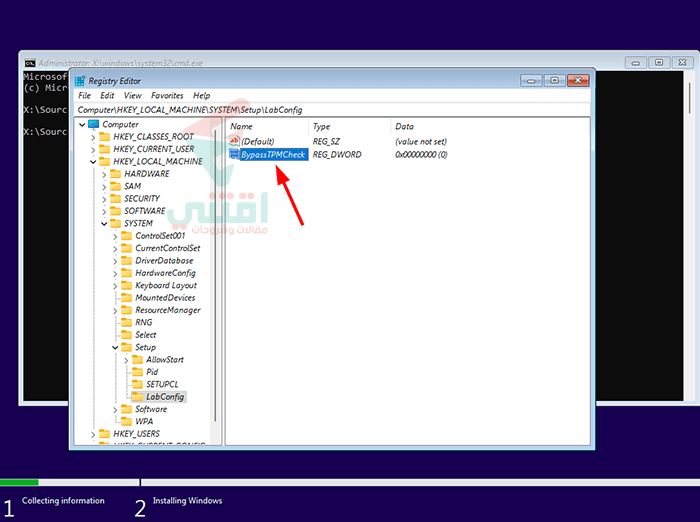Click the SECURITY folder icon
Viewport: 700px width, 522px height.
point(116,198)
